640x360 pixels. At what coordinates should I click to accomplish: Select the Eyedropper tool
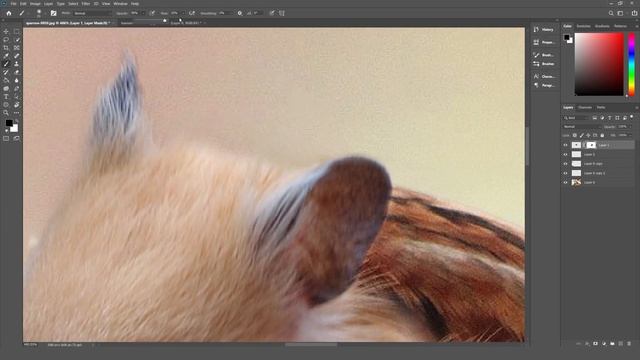tap(6, 56)
